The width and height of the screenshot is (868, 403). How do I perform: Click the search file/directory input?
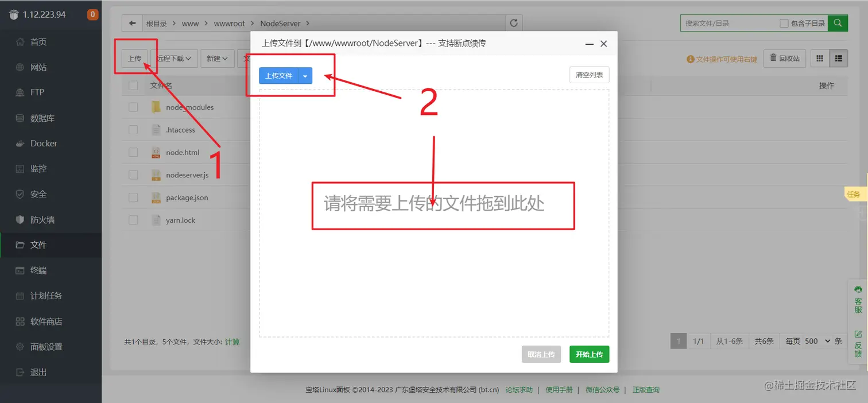tap(729, 23)
